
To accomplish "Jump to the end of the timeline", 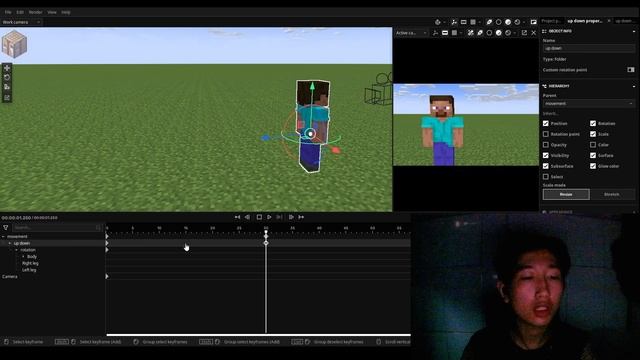I will click(301, 217).
